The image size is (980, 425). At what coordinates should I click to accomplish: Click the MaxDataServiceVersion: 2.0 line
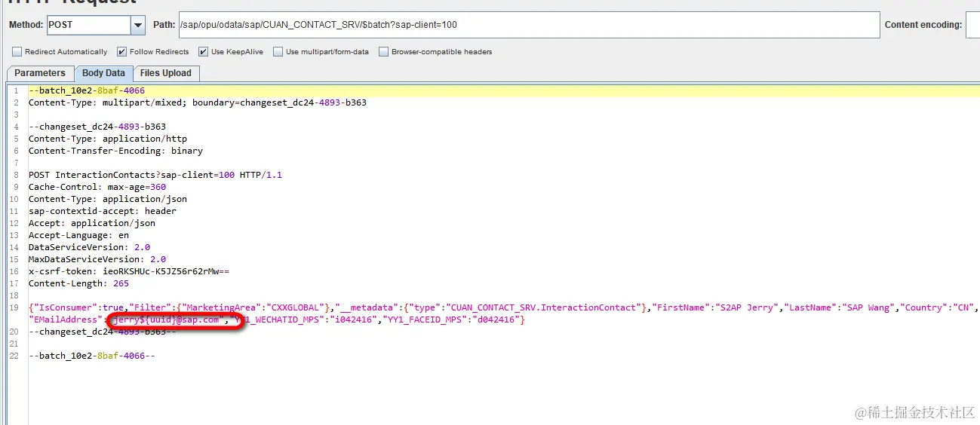[x=97, y=259]
